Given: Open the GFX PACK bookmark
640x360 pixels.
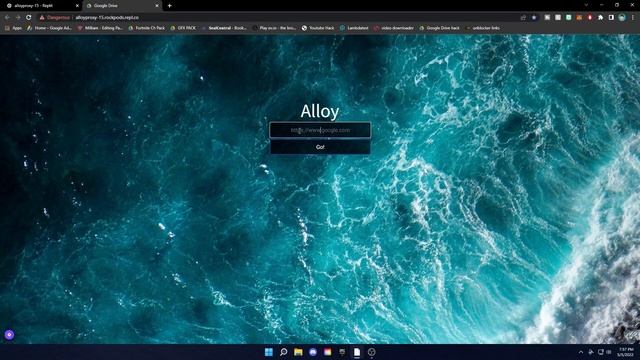Looking at the screenshot, I should click(x=183, y=28).
